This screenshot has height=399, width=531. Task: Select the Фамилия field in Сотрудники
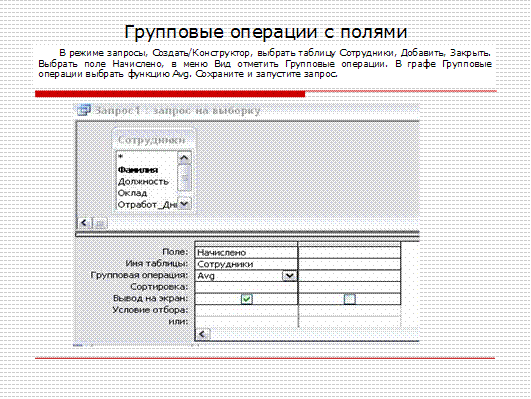point(138,170)
